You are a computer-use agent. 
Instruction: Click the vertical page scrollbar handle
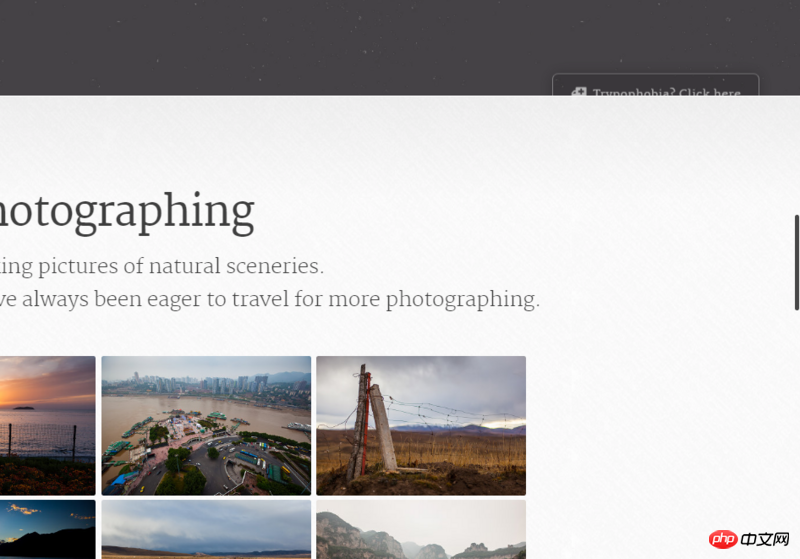pyautogui.click(x=796, y=262)
